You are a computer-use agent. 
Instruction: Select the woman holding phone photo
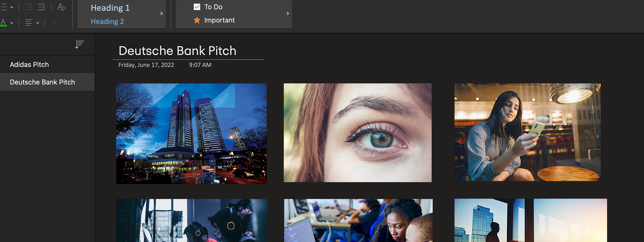(x=528, y=132)
